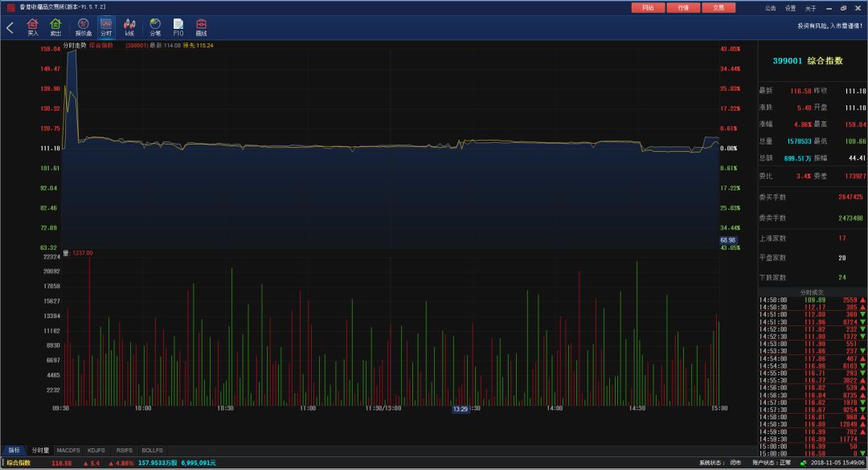Click the 账户状态 正常 indicator
This screenshot has height=470, width=868.
click(772, 463)
